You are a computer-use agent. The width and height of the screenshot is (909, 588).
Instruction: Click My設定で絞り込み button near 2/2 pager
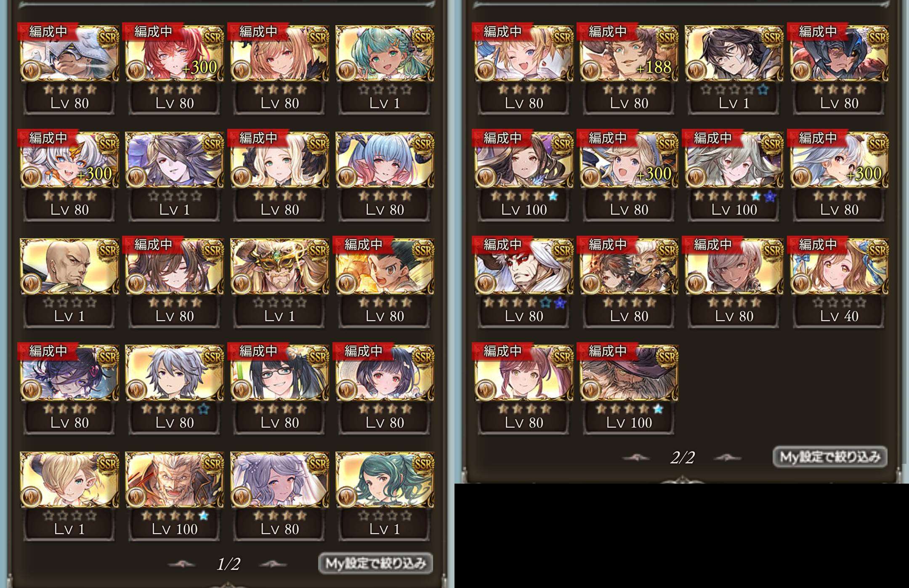point(830,457)
